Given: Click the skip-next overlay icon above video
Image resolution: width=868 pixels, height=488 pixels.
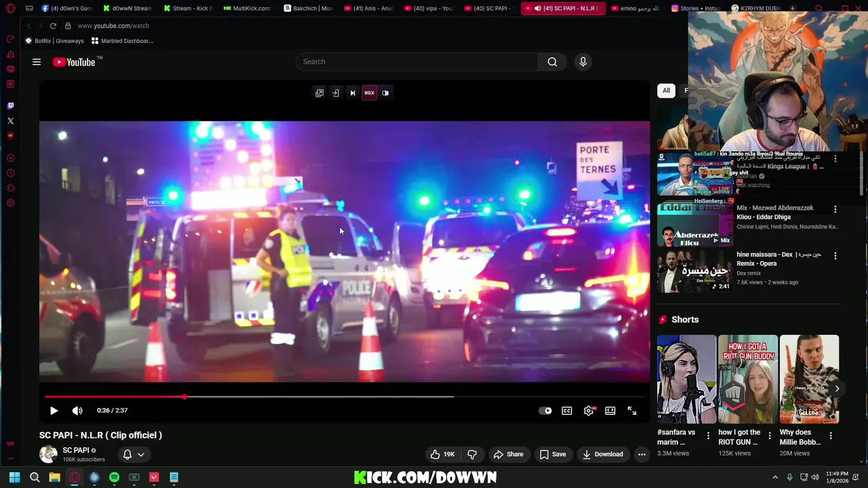Looking at the screenshot, I should pyautogui.click(x=353, y=93).
